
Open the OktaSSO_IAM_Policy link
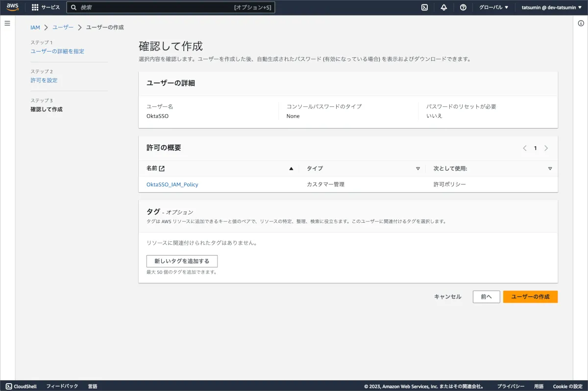[172, 184]
